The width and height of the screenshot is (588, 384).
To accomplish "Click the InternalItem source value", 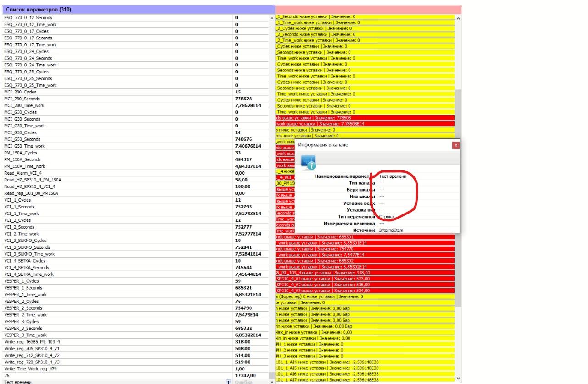I will (391, 230).
